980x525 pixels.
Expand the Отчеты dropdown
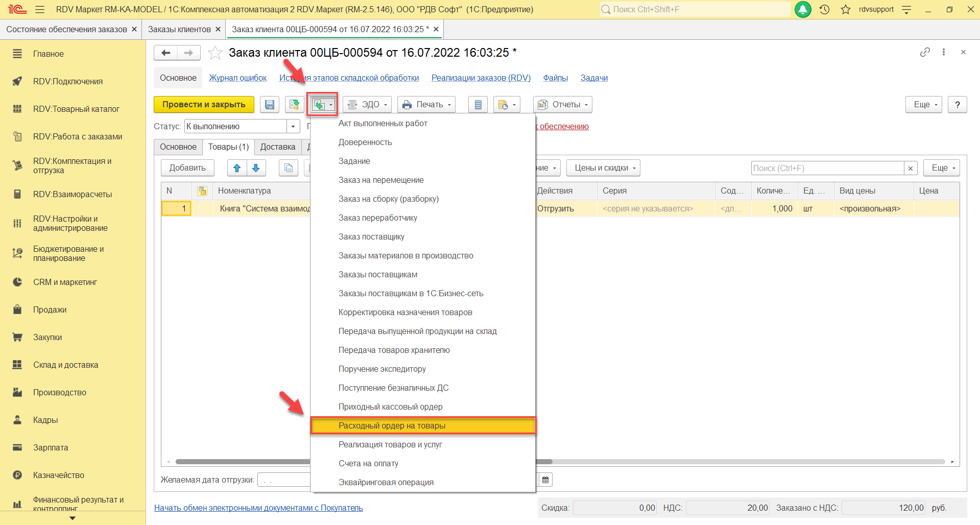pyautogui.click(x=562, y=105)
